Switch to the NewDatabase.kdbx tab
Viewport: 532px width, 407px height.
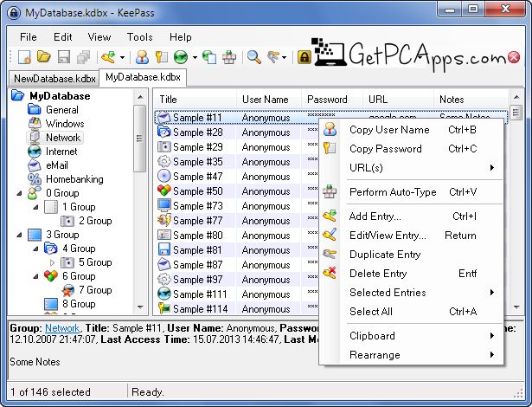coord(54,79)
